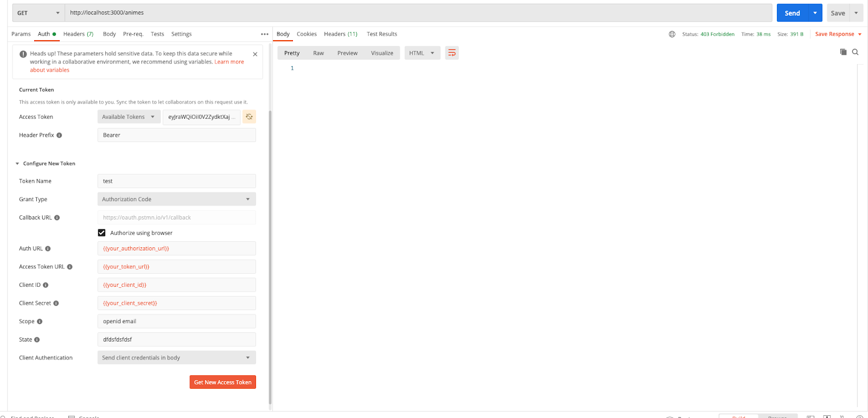This screenshot has height=418, width=868.
Task: Click the info icon next to Callback URL
Action: click(x=57, y=218)
